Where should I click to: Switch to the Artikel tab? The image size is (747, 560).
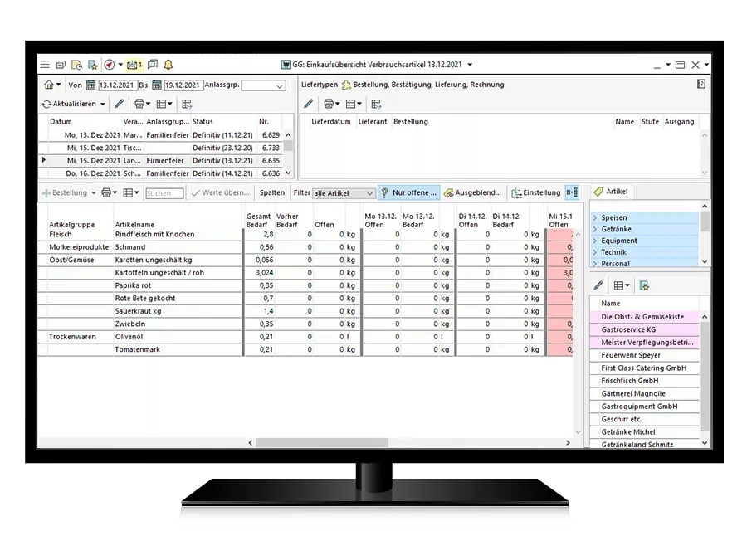(x=612, y=192)
